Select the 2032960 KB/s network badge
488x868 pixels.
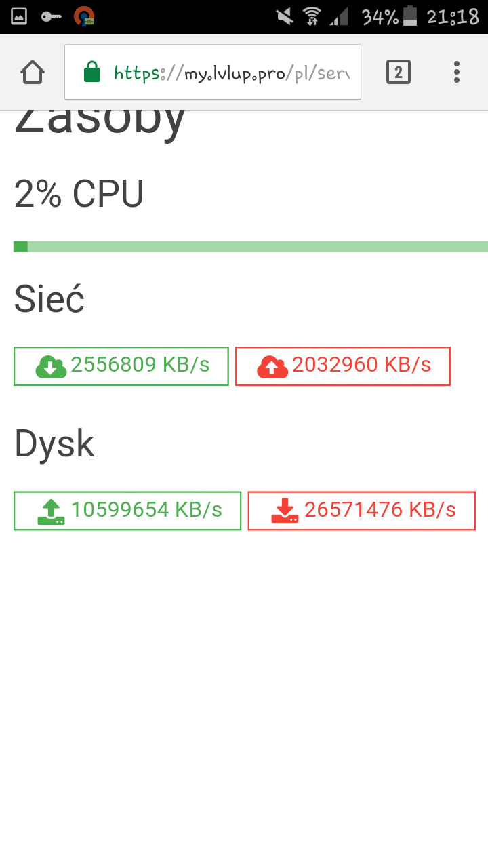click(343, 366)
